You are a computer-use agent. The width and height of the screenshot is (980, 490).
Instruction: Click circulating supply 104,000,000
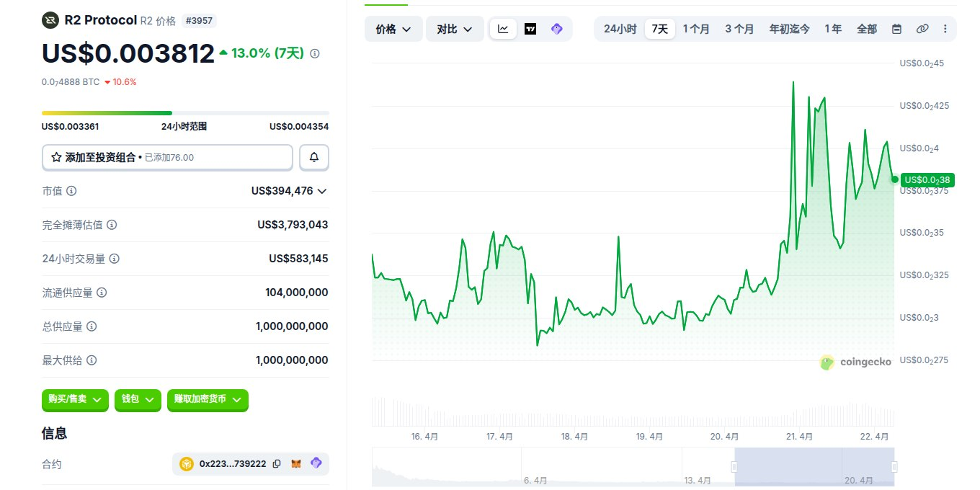coord(297,293)
